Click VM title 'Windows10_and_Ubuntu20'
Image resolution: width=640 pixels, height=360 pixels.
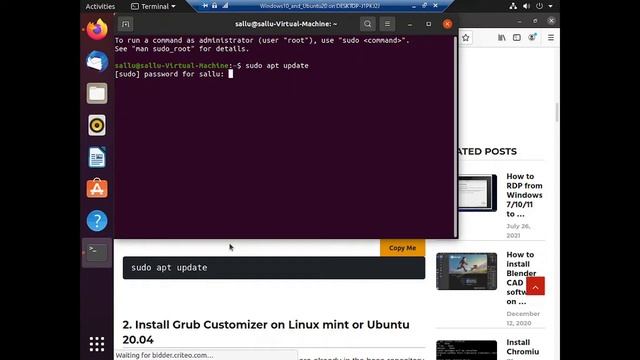click(320, 6)
